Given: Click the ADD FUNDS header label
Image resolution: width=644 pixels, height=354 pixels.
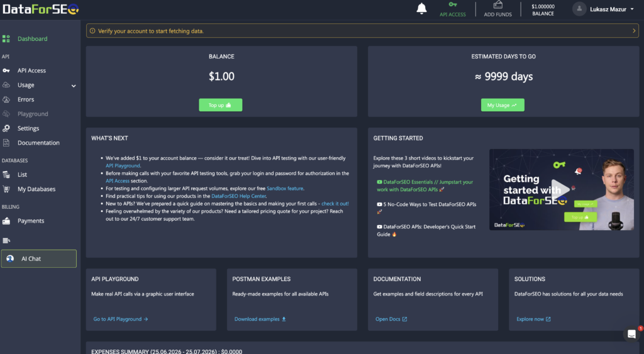Looking at the screenshot, I should click(498, 14).
